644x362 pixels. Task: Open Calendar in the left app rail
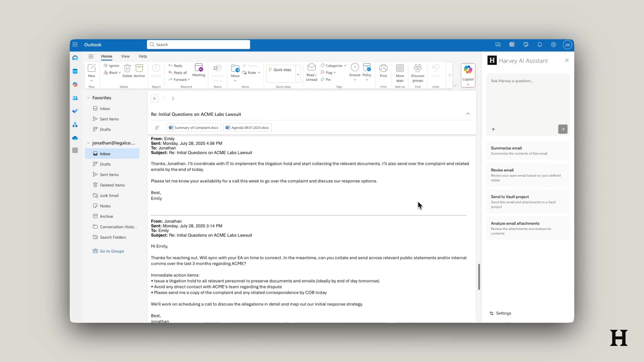point(75,71)
